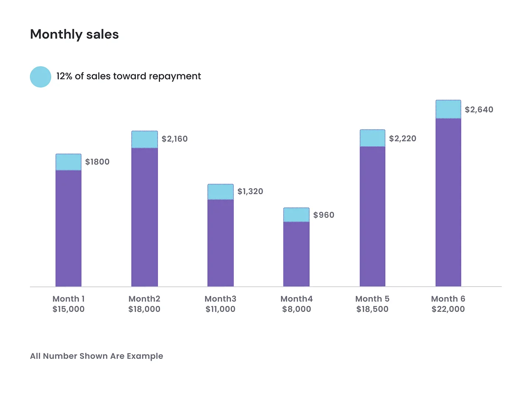Click the purple bar for Month 1
This screenshot has height=399, width=532.
point(69,228)
